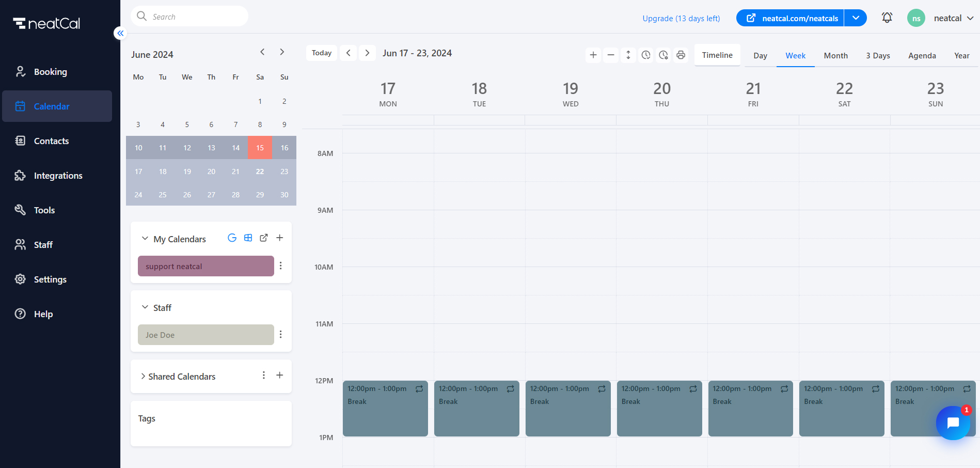The height and width of the screenshot is (468, 980).
Task: Go to previous week in main calendar
Action: coord(349,53)
